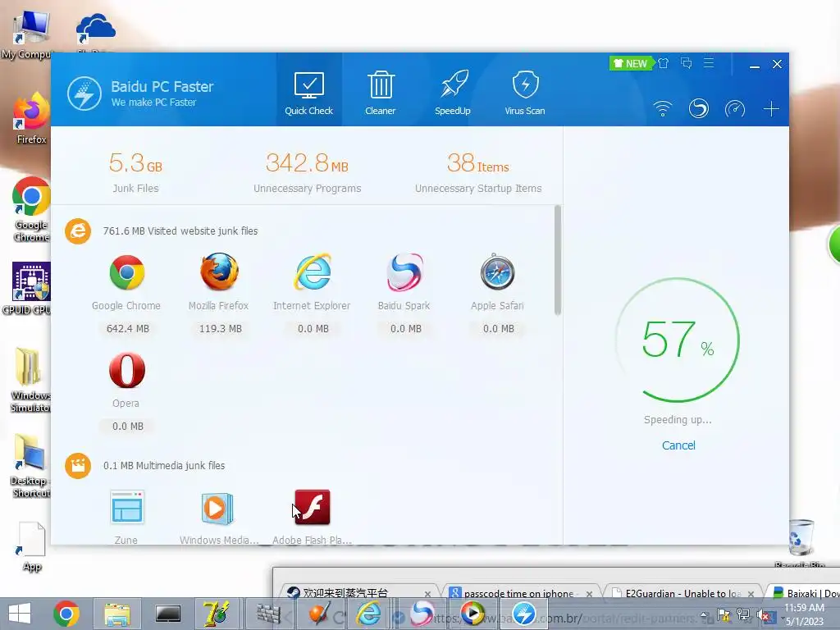
Task: Open Chrome from the taskbar
Action: coord(66,614)
